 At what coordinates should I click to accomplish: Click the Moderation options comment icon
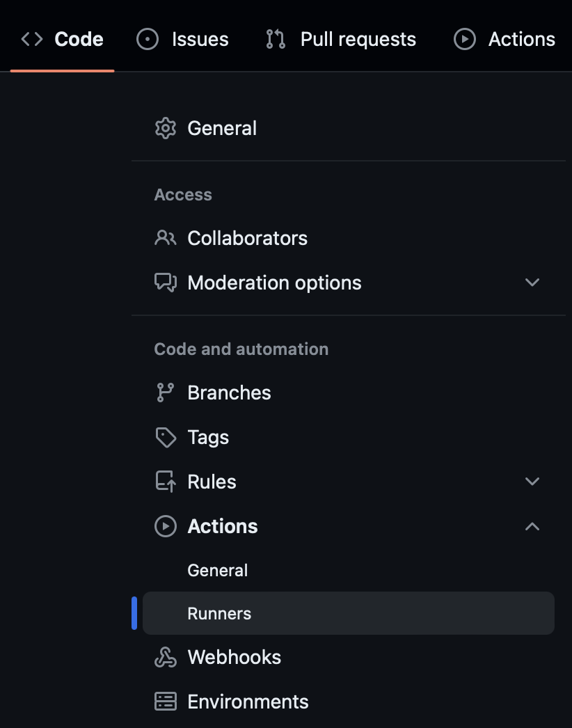coord(166,283)
